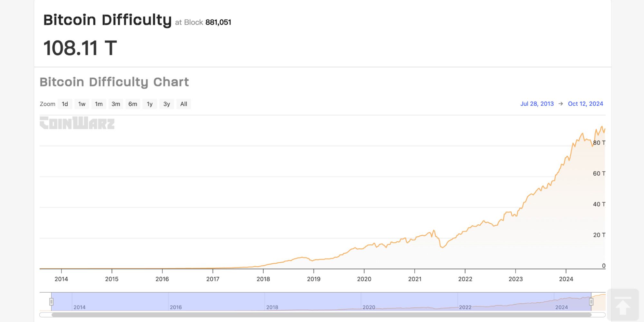Show All time range

[x=184, y=104]
